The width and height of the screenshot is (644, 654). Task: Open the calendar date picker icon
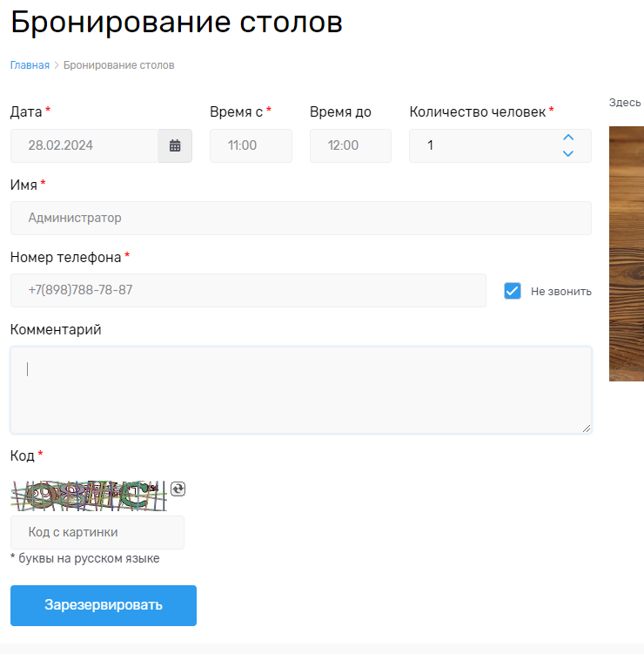175,146
